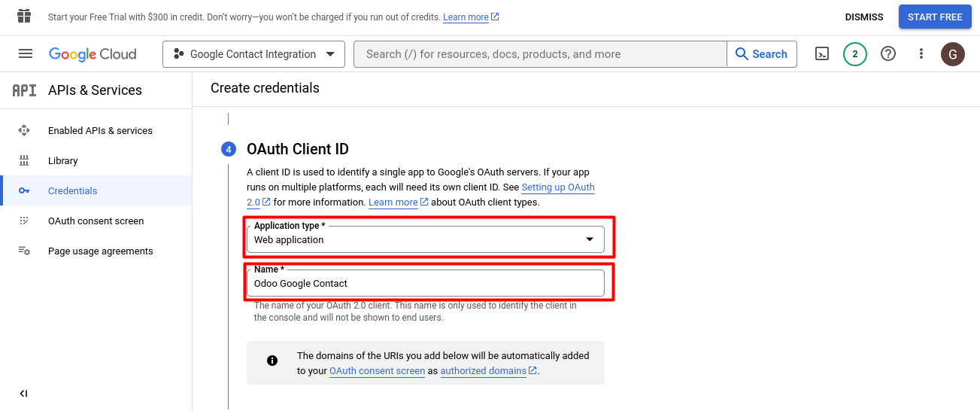The image size is (980, 414).
Task: Open the three-dot more options menu
Action: [x=921, y=53]
